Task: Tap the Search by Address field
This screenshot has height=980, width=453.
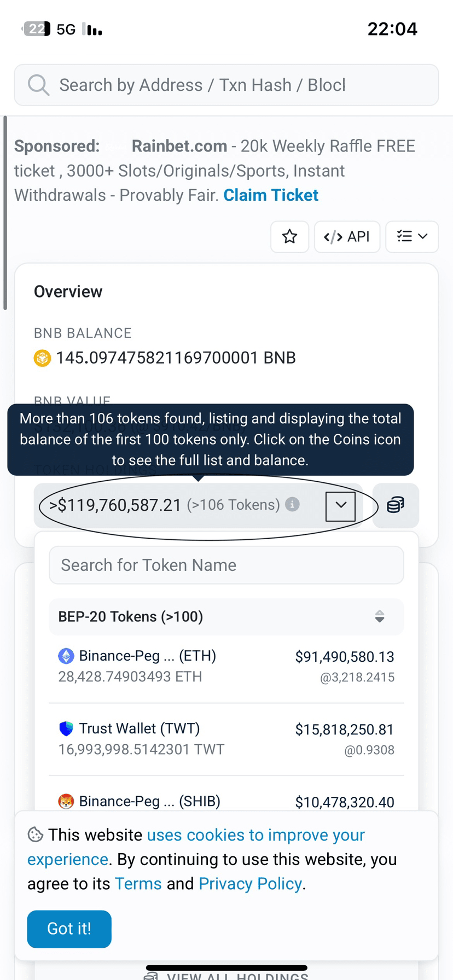Action: 241,85
